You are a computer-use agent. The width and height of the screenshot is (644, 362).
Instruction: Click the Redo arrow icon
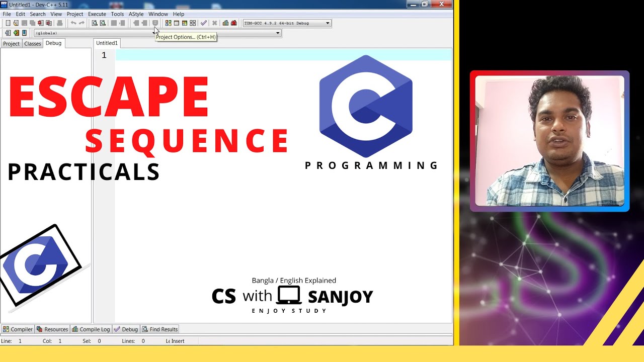point(82,23)
